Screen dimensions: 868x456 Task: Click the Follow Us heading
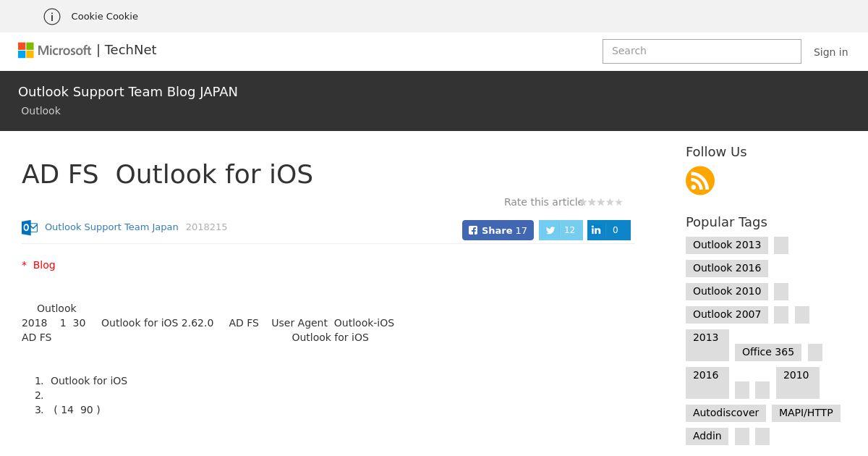tap(716, 152)
